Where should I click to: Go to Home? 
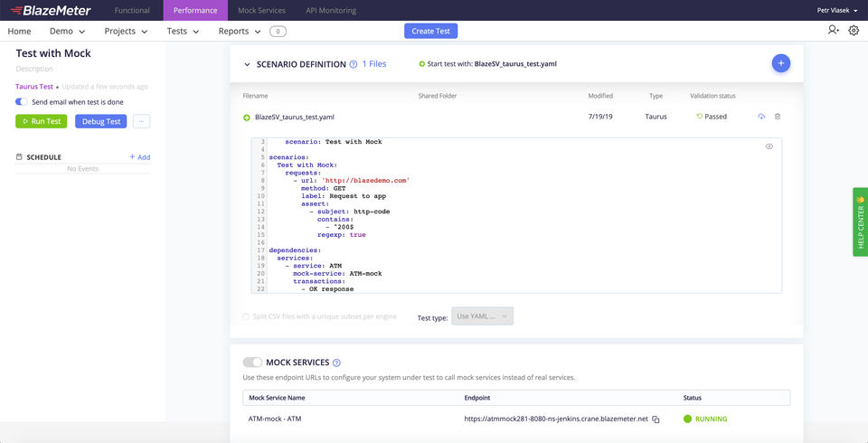tap(19, 31)
